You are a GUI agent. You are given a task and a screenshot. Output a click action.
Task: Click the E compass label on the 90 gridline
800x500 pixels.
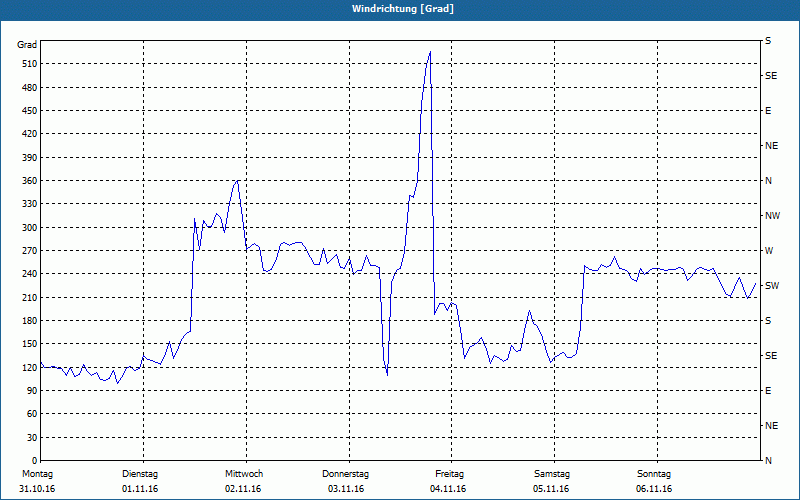(768, 391)
